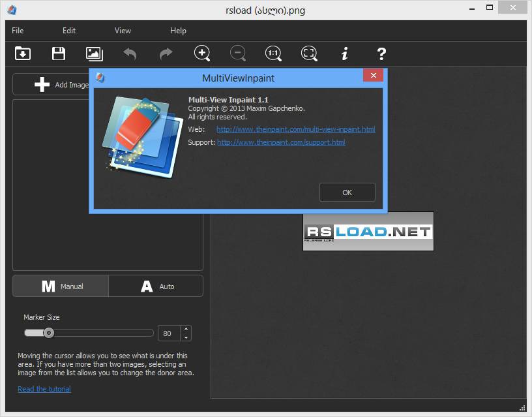Click the Marker Size label
Viewport: 532px width, 417px height.
(41, 317)
